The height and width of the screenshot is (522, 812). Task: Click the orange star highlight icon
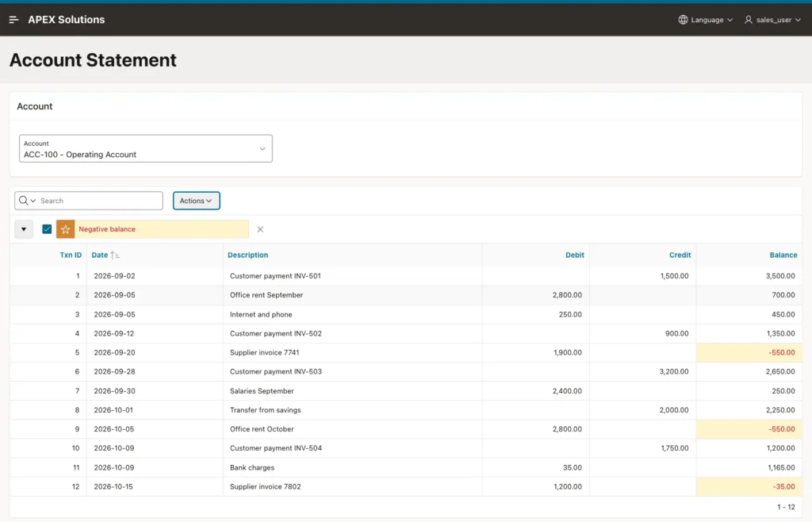65,229
